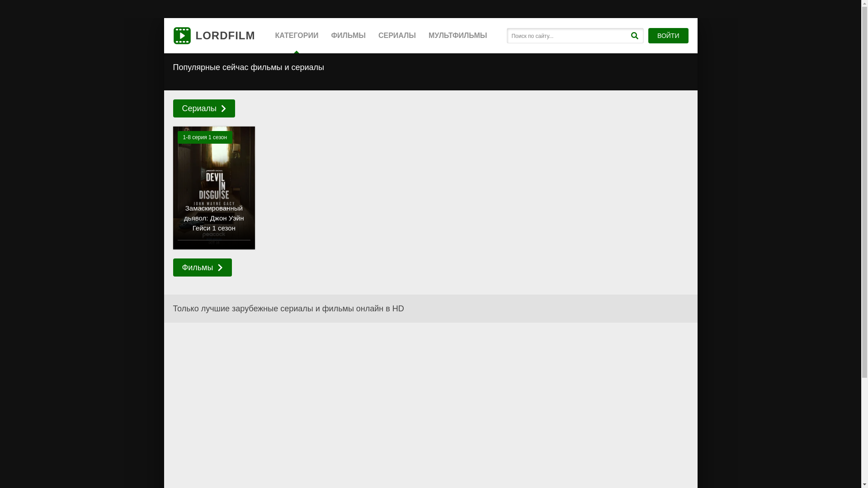This screenshot has height=488, width=868.
Task: Click the green Сериалы section button
Action: (x=199, y=108)
